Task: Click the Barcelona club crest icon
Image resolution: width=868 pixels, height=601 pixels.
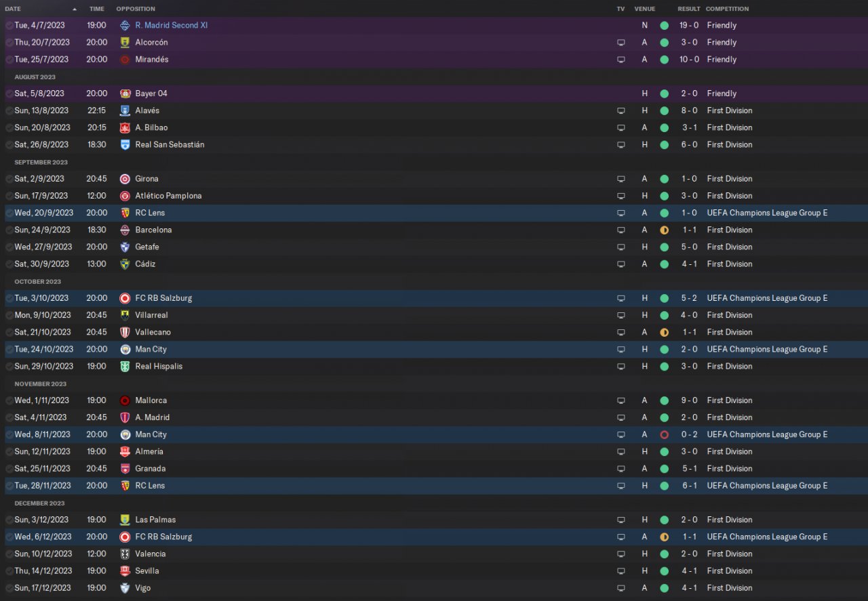Action: [125, 230]
